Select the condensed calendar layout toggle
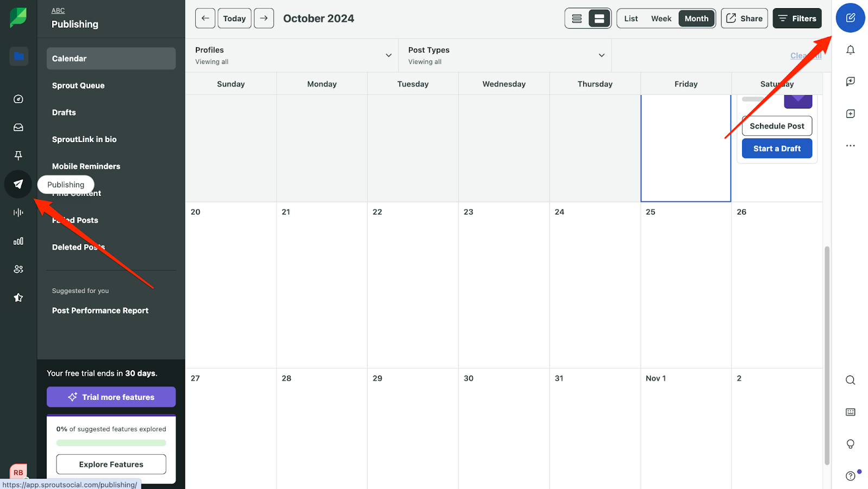868x489 pixels. pyautogui.click(x=576, y=18)
